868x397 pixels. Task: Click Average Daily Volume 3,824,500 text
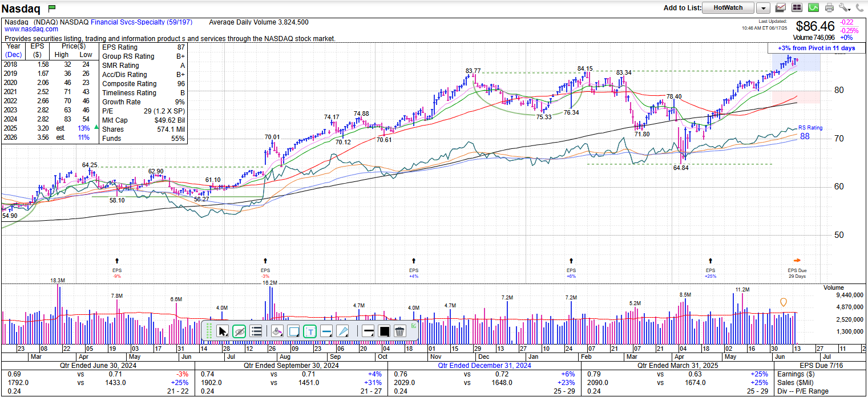(259, 22)
